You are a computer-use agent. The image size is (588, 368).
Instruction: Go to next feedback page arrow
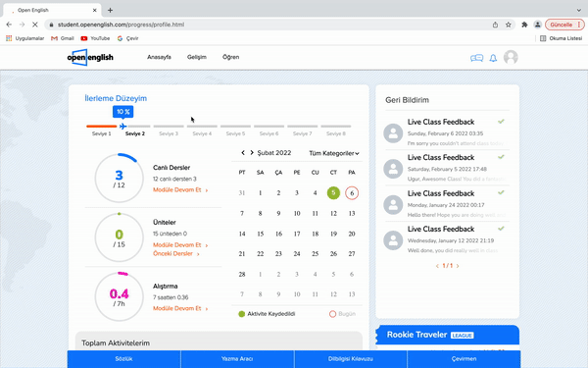tap(458, 266)
